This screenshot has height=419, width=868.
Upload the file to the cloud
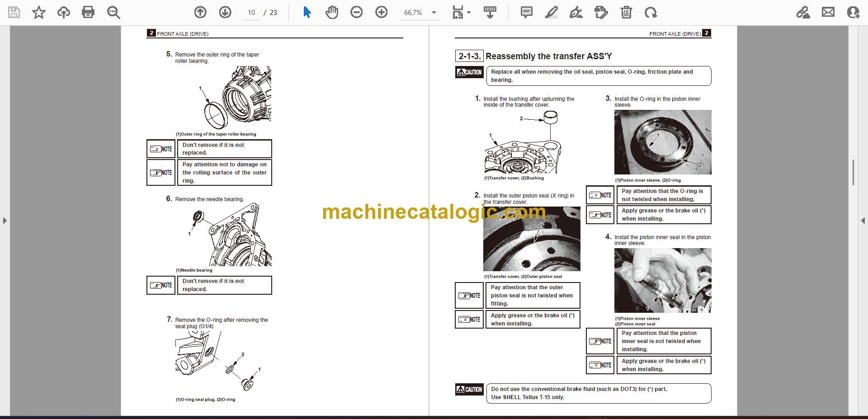[x=64, y=12]
